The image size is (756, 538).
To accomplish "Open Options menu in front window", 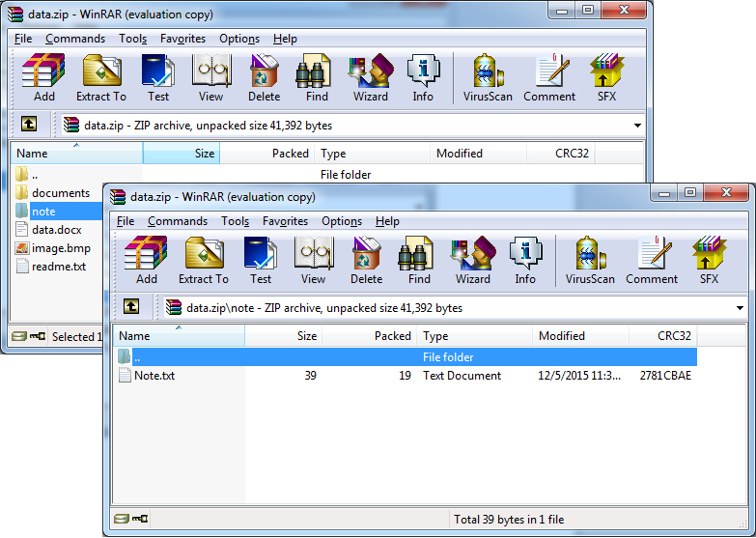I will 342,221.
